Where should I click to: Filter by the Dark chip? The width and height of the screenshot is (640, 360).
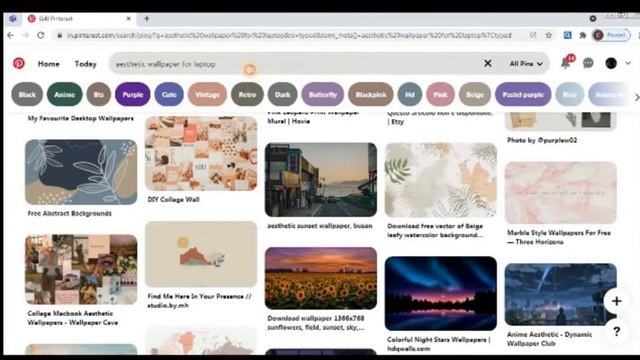coord(282,94)
